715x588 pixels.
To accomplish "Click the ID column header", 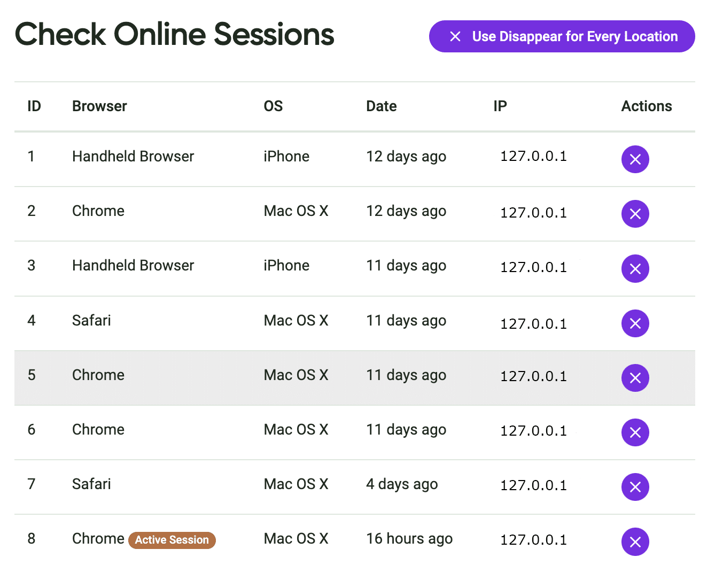I will (34, 106).
